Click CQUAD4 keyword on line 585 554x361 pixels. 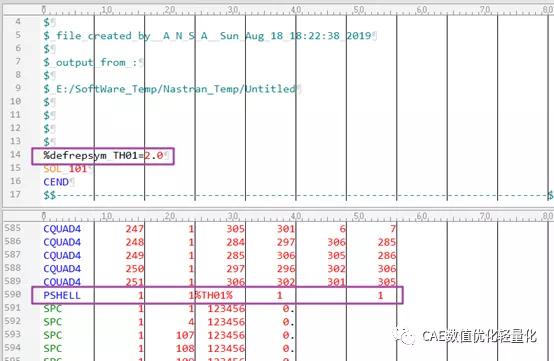click(62, 229)
